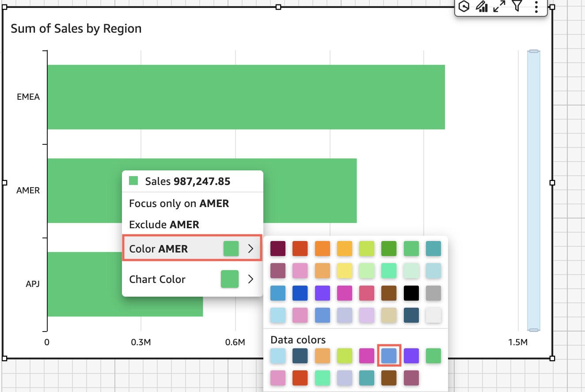Viewport: 585px width, 392px height.
Task: Select the red-outlined blue data color
Action: coord(389,355)
